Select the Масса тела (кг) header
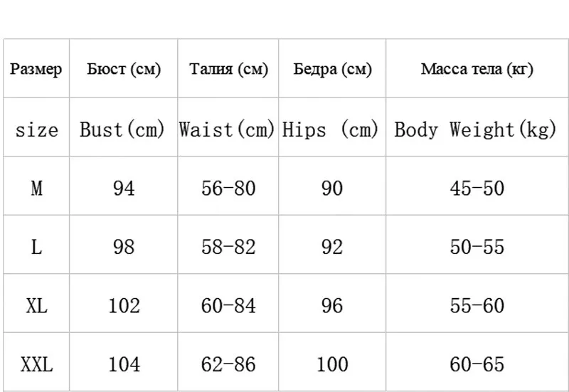Screen dimensions: 569x392 point(477,69)
